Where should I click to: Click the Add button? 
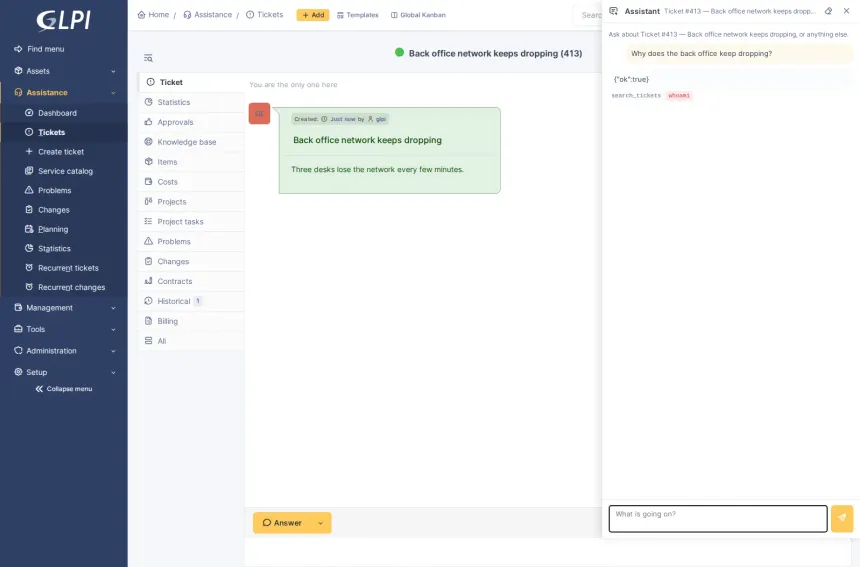(313, 15)
